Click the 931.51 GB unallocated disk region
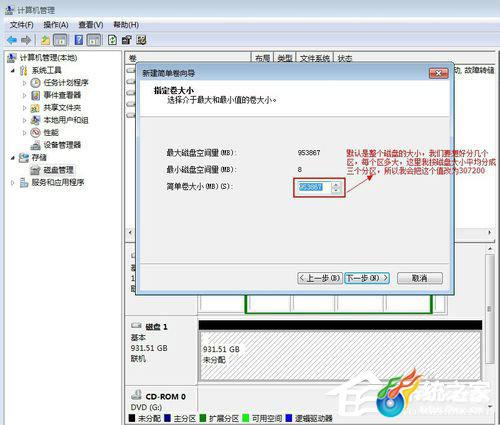Screen dimensions: 500x425 pos(340,356)
